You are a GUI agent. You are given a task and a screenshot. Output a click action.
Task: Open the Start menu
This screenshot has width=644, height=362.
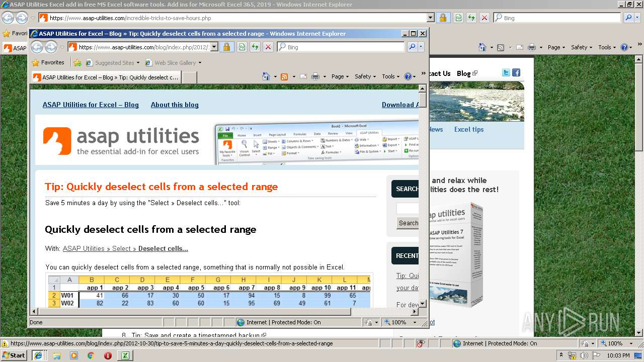point(14,355)
